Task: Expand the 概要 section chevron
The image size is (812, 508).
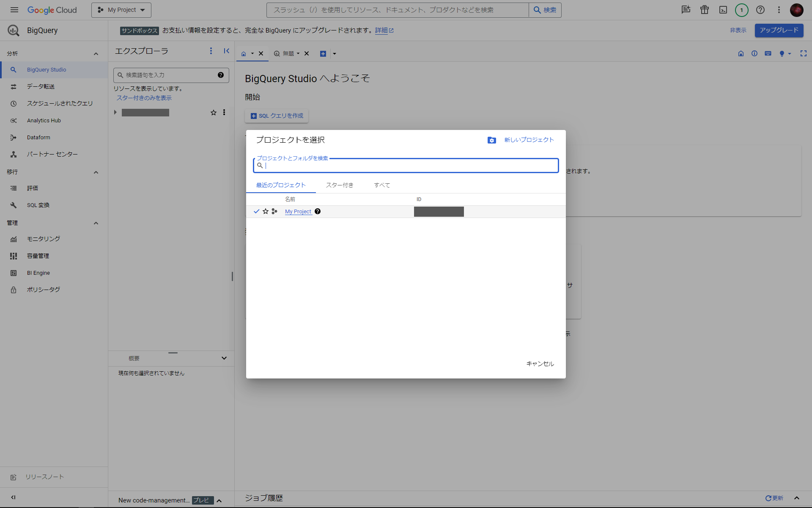Action: (224, 358)
